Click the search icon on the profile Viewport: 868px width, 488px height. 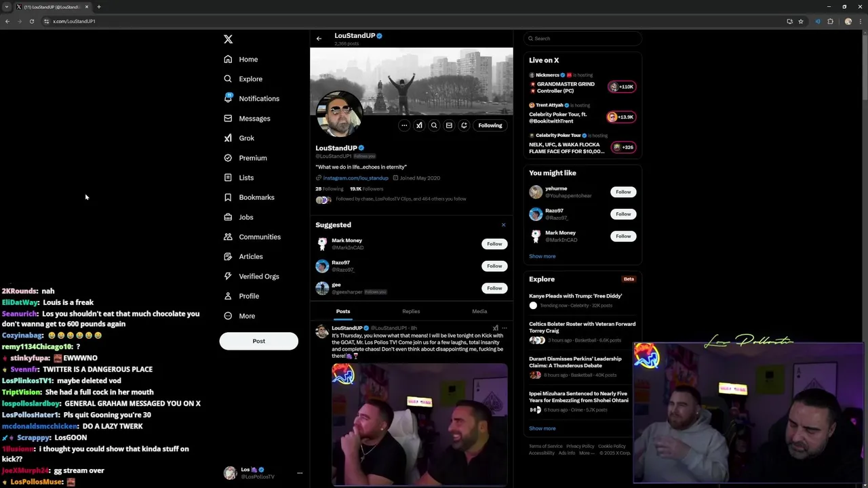click(434, 125)
